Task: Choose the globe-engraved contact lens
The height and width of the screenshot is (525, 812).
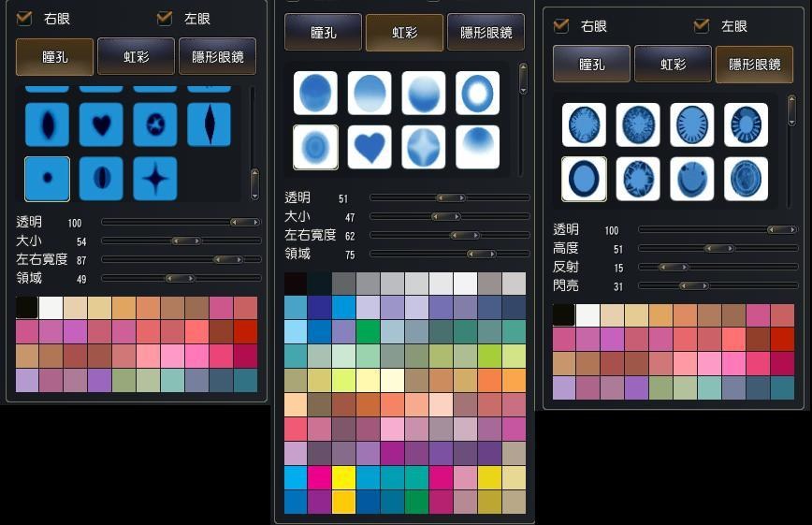Action: click(746, 179)
